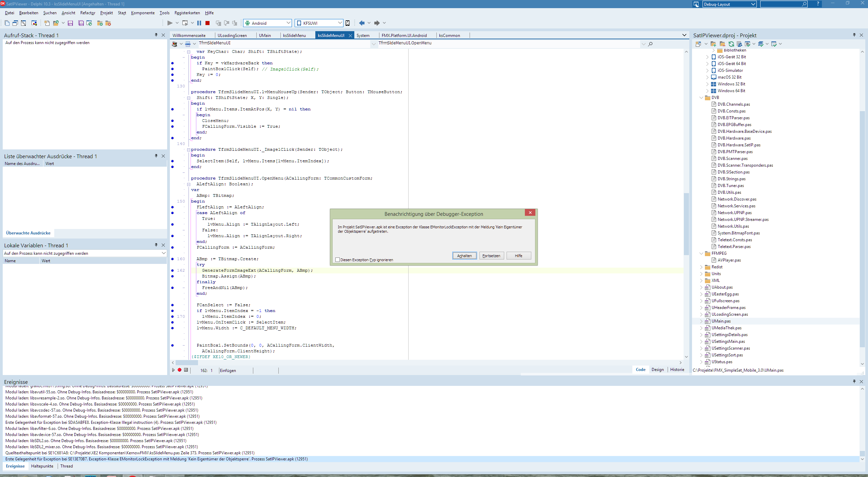Click the Save file toolbar icon

[x=71, y=23]
